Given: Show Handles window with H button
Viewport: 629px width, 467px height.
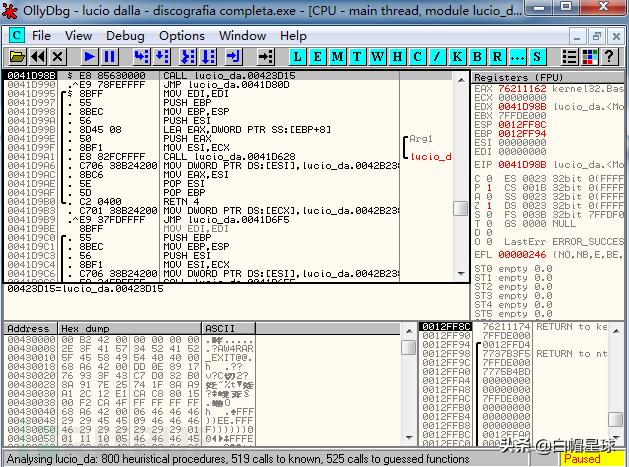Looking at the screenshot, I should click(400, 57).
